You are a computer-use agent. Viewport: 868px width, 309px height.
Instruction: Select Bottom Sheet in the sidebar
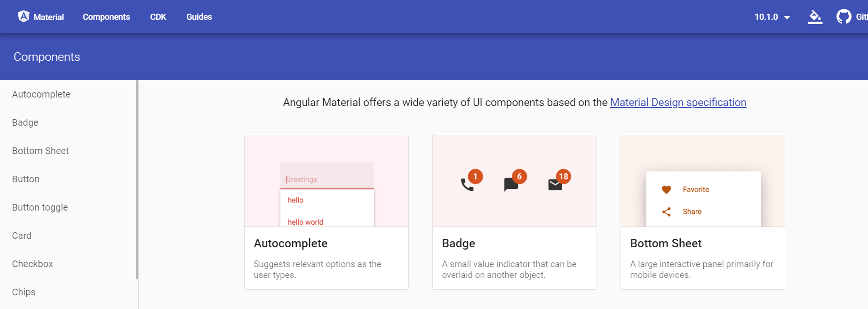[40, 151]
